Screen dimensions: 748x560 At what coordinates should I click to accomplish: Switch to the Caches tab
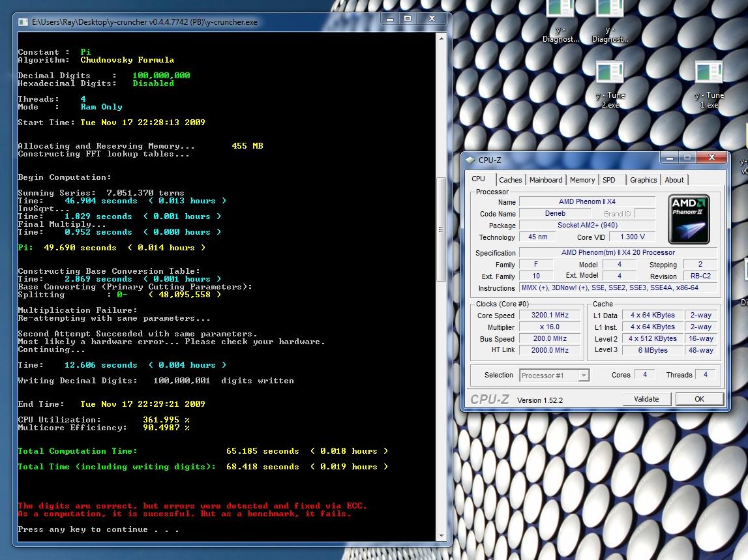(511, 180)
